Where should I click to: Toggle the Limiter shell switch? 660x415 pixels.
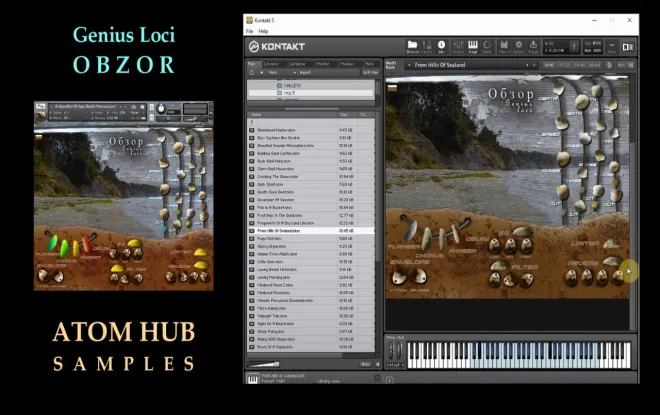tap(611, 244)
